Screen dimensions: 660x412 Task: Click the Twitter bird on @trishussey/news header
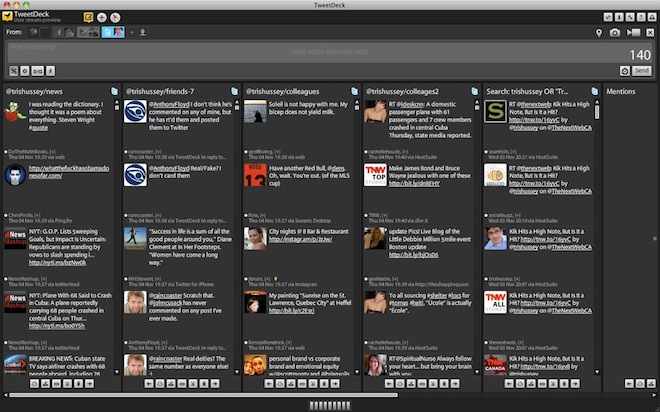coord(114,91)
